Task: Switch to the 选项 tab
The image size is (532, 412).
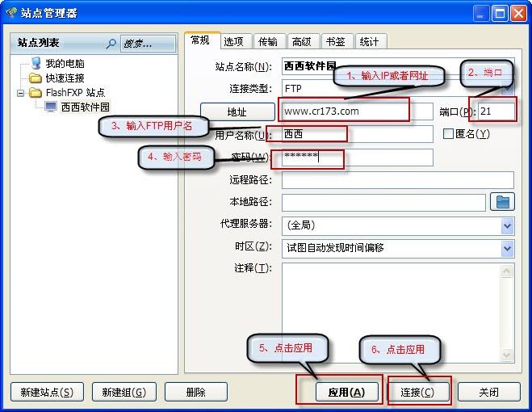Action: pyautogui.click(x=236, y=41)
